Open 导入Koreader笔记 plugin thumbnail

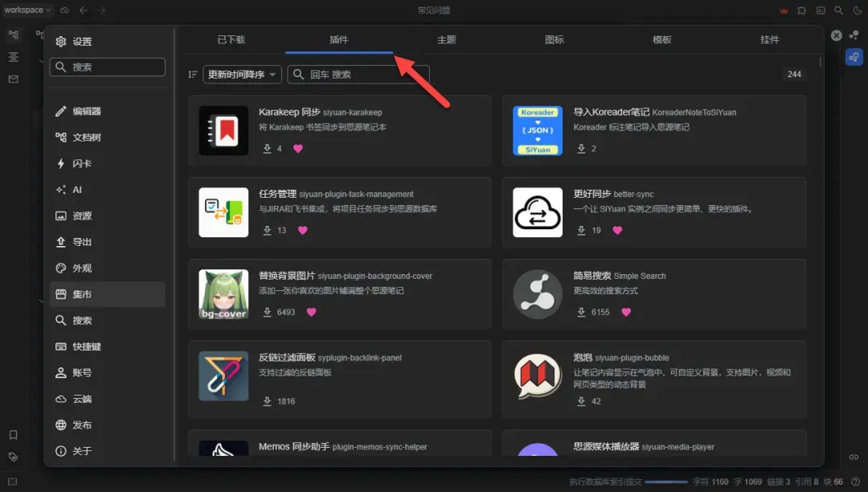click(538, 130)
